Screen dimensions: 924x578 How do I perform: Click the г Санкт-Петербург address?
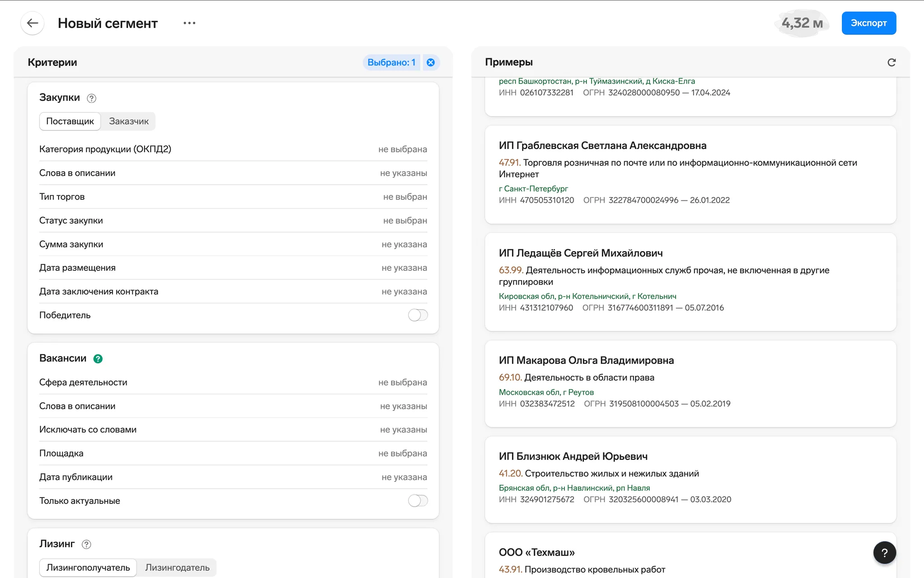point(533,188)
